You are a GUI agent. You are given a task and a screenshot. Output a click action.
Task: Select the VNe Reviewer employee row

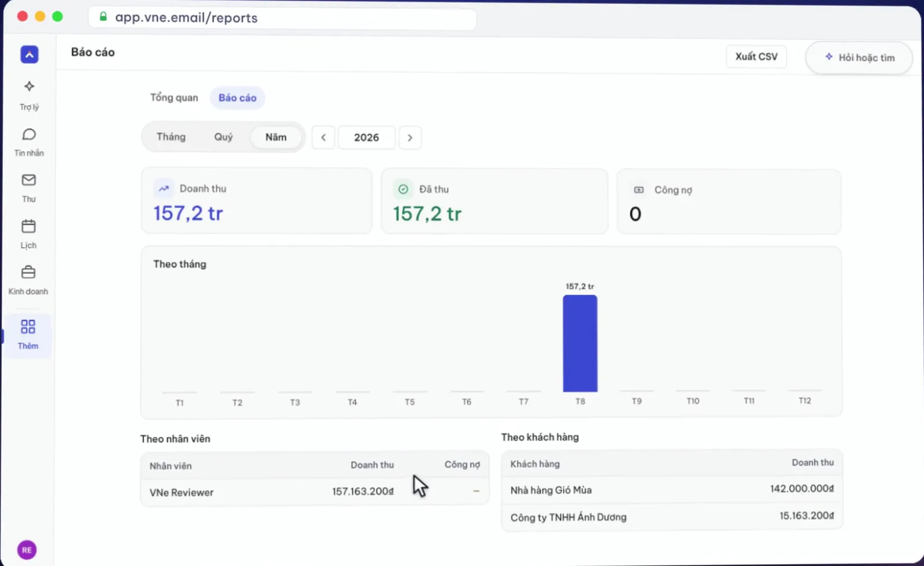coord(315,492)
